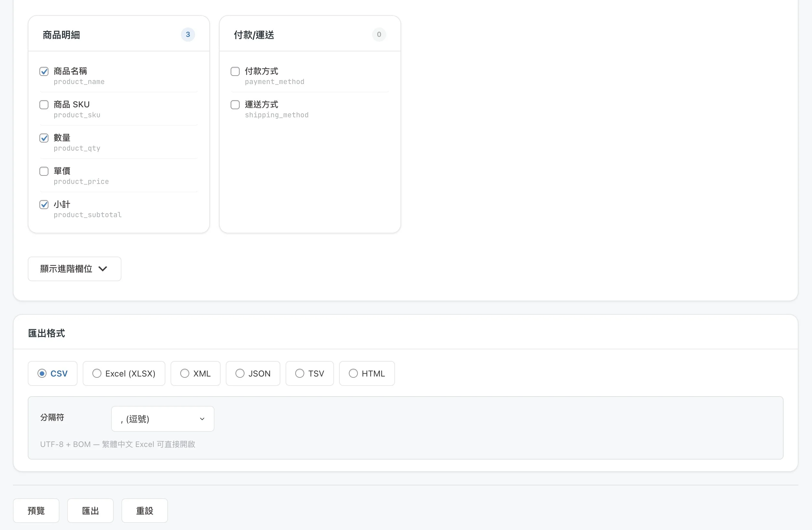Click the chevron beside 顯示進階欄位
The image size is (812, 530).
click(103, 269)
